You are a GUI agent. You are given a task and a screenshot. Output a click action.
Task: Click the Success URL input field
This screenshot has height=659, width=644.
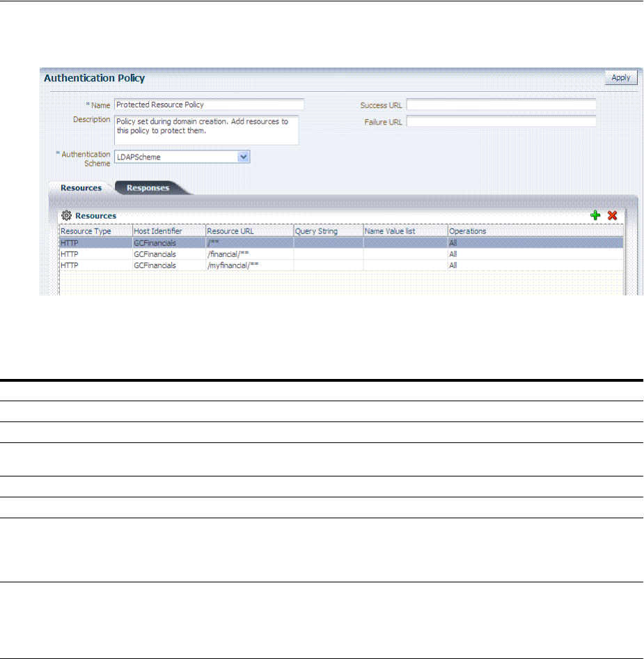pyautogui.click(x=501, y=105)
